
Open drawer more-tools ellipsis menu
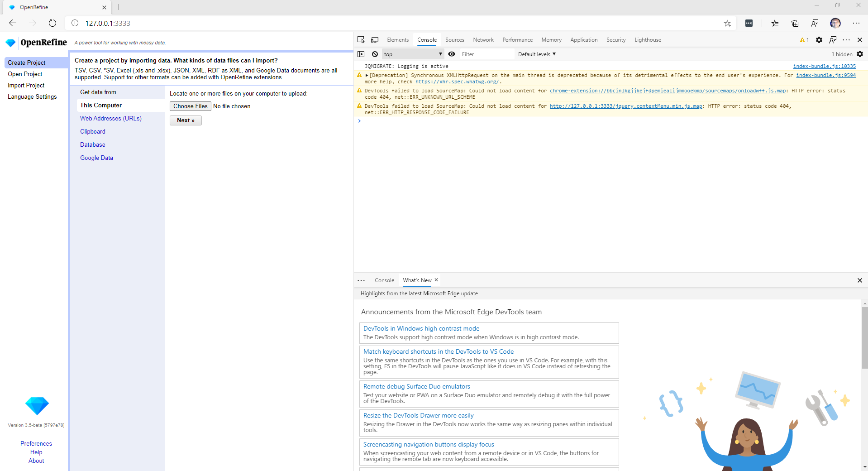[x=361, y=280]
